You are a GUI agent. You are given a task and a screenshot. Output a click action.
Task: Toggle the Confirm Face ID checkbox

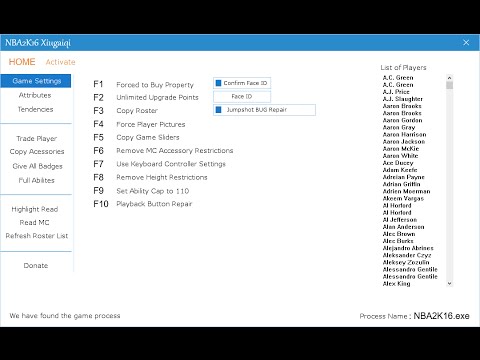pos(219,83)
